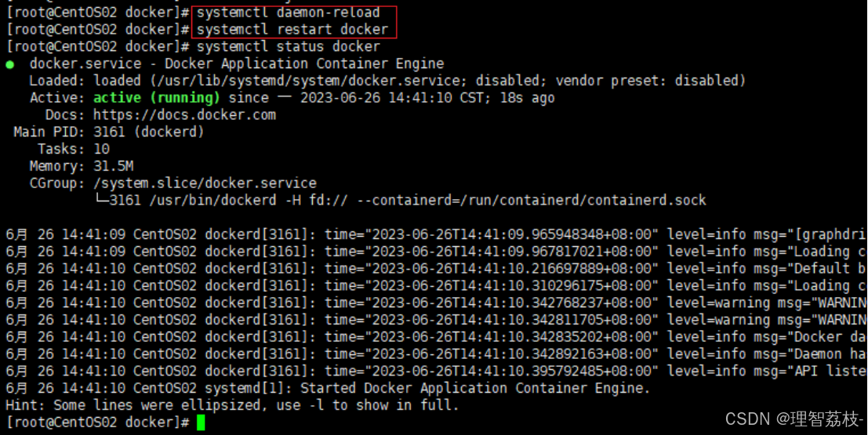868x435 pixels.
Task: Open the https://docs.docker.com docs URL
Action: pyautogui.click(x=184, y=114)
